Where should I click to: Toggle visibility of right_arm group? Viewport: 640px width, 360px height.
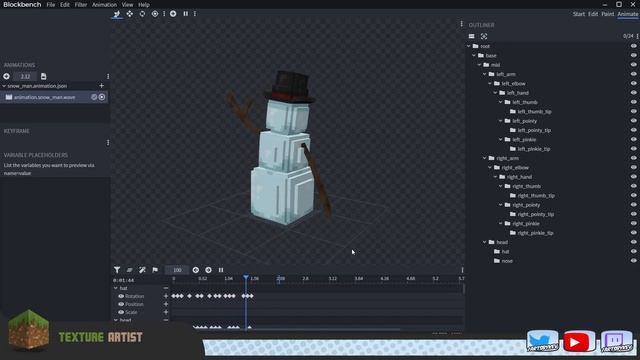[x=633, y=158]
